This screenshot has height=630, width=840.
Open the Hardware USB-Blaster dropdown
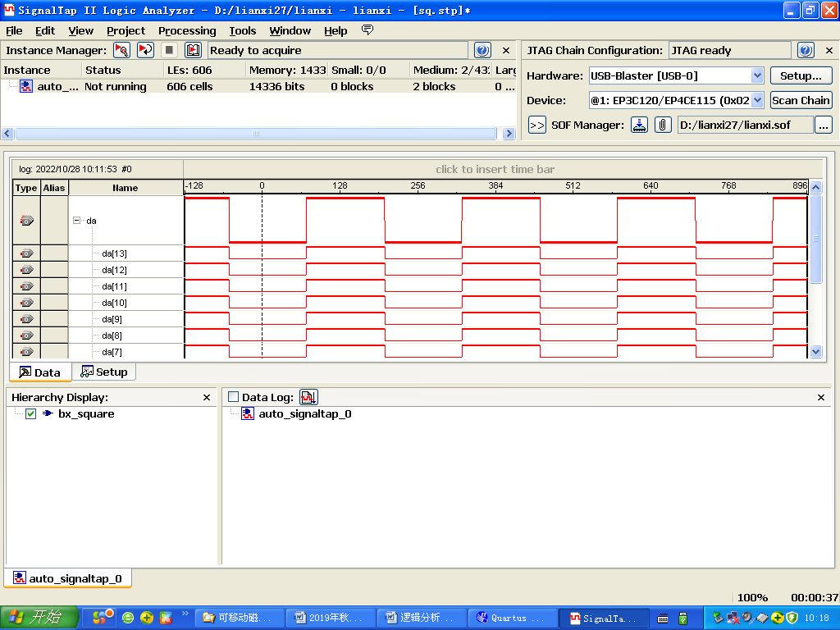[x=757, y=75]
